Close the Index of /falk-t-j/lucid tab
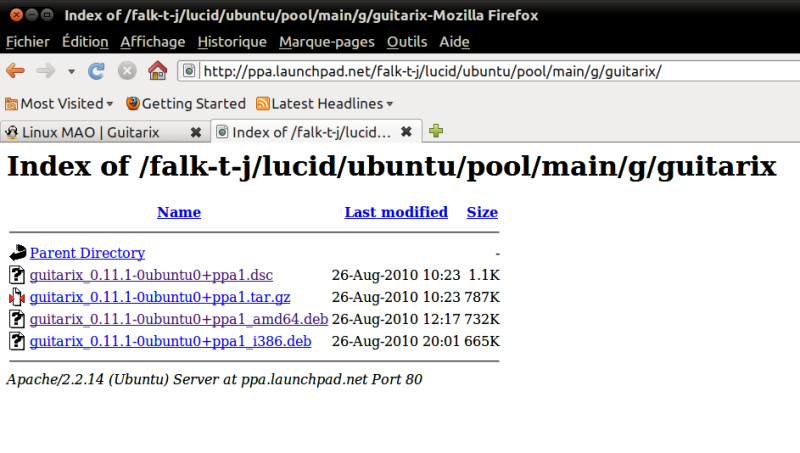The height and width of the screenshot is (453, 800). pyautogui.click(x=406, y=132)
